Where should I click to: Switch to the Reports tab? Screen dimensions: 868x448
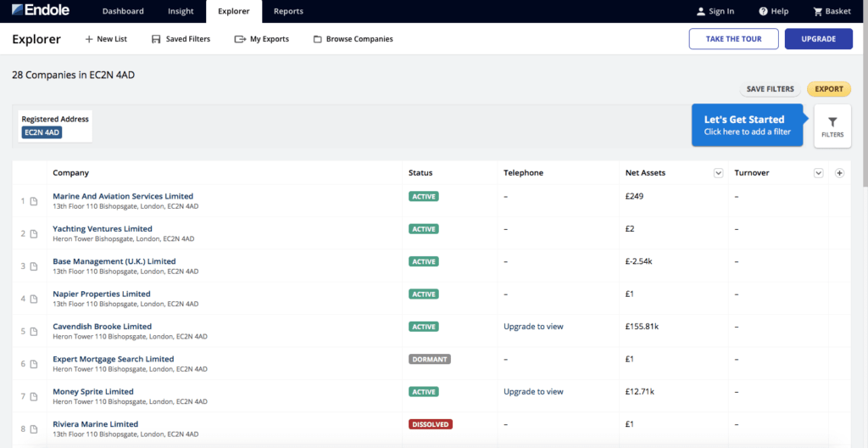point(288,11)
